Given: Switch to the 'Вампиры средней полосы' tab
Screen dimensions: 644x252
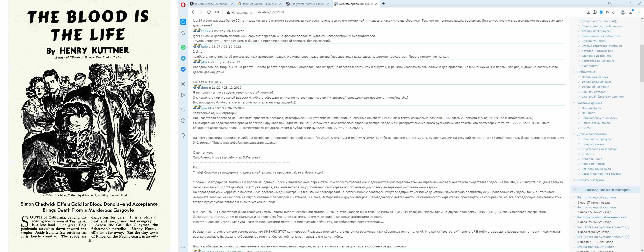Looking at the screenshot, I should click(211, 4).
